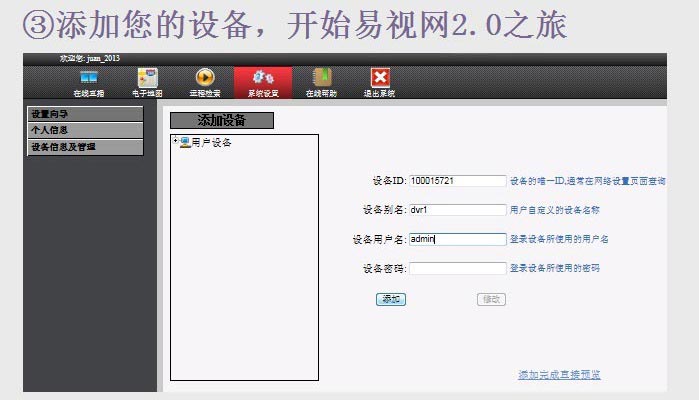Image resolution: width=699 pixels, height=400 pixels.
Task: Click the 设备用户名: field label
Action: point(379,239)
